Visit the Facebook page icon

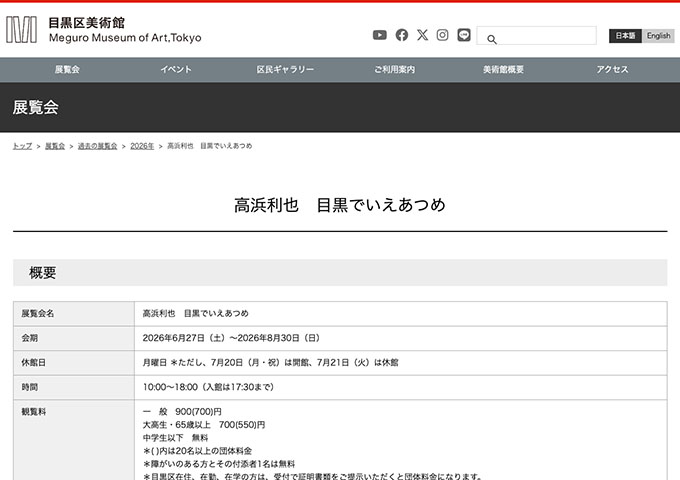[402, 35]
